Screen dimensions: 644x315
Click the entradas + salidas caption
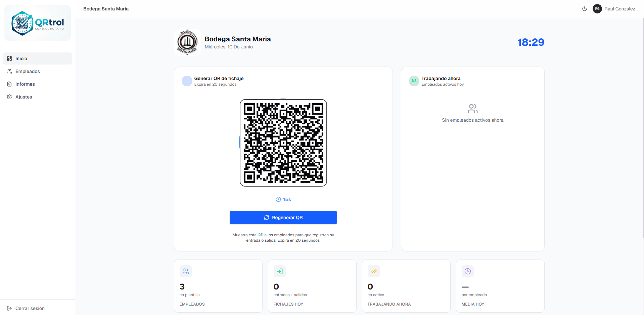coord(290,295)
